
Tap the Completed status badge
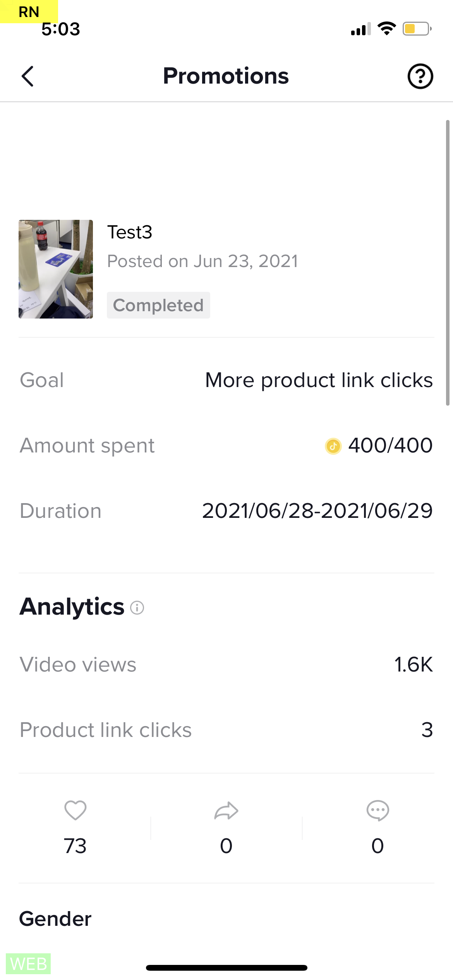pos(158,305)
